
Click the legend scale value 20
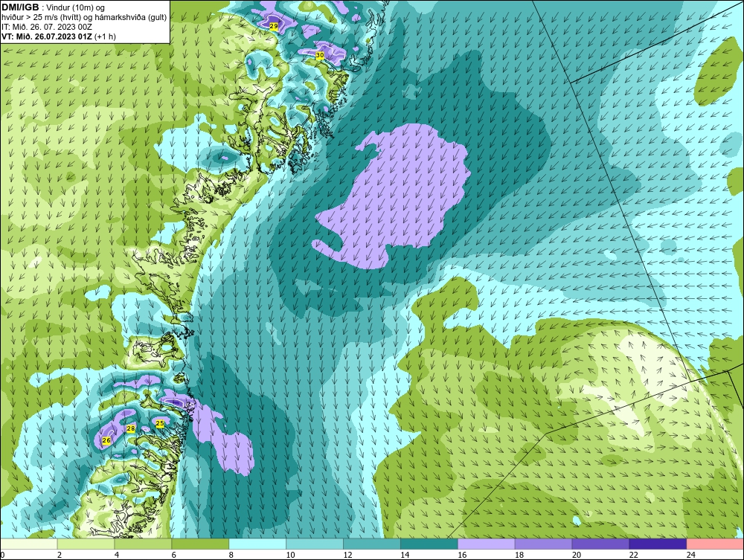coord(577,555)
